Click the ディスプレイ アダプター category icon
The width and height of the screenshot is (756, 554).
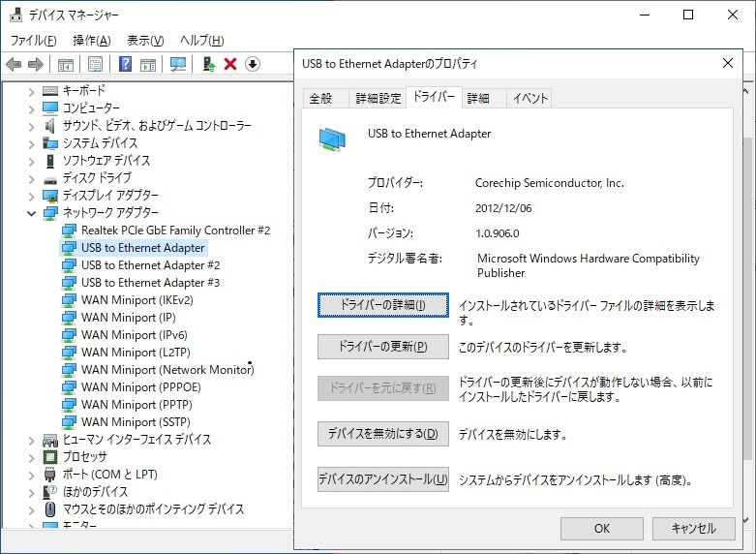coord(50,196)
